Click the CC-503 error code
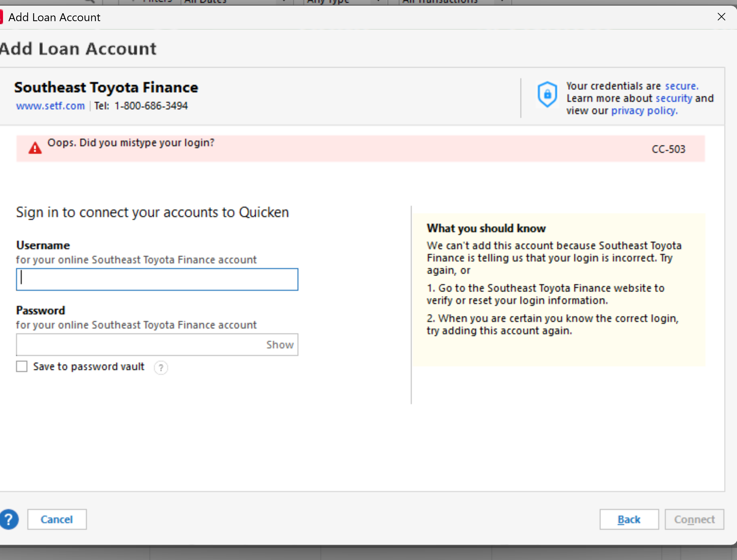 point(668,149)
